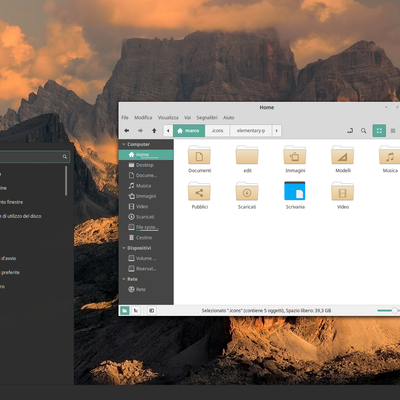Open Docume... sidebar bookmark
400x400 pixels.
pos(146,175)
